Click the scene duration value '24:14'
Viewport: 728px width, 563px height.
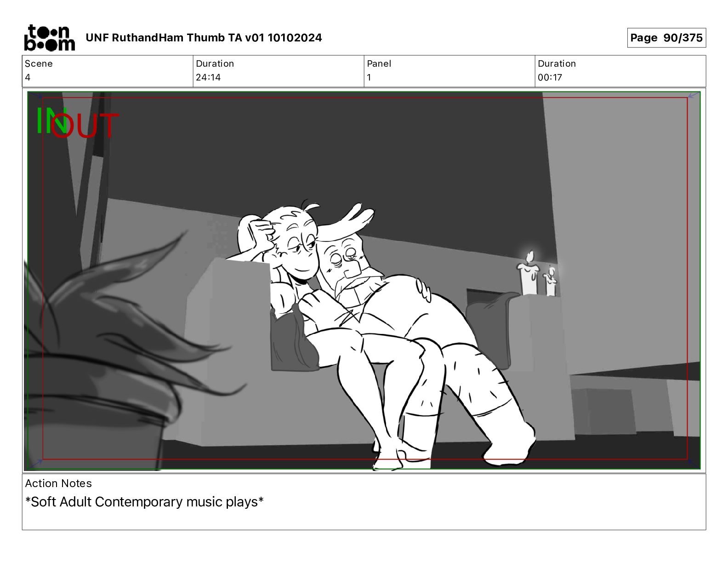[208, 77]
